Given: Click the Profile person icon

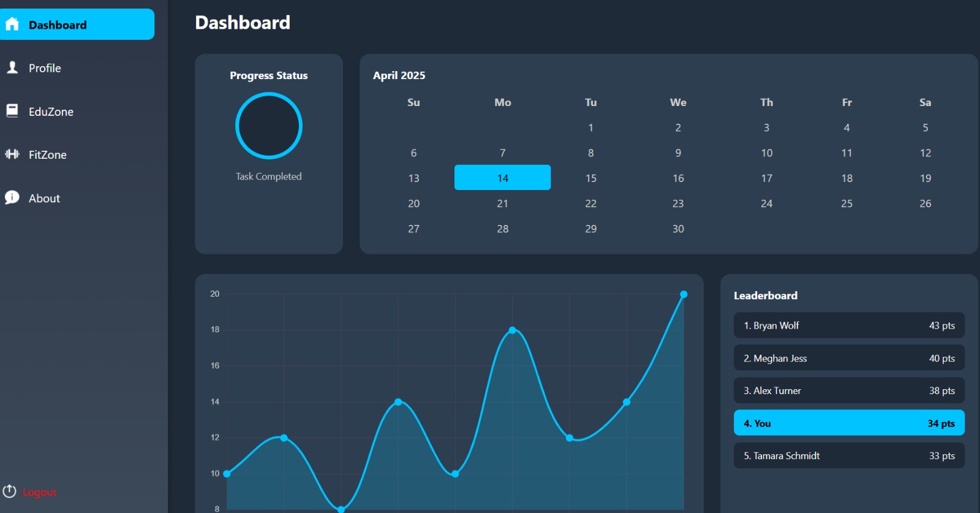Looking at the screenshot, I should coord(12,67).
